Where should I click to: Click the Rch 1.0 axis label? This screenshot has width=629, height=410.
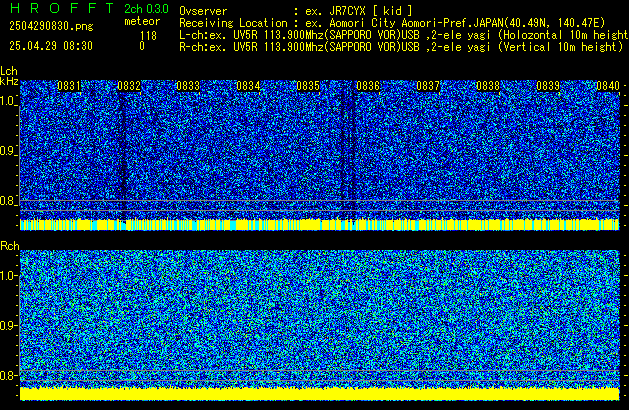(8, 276)
